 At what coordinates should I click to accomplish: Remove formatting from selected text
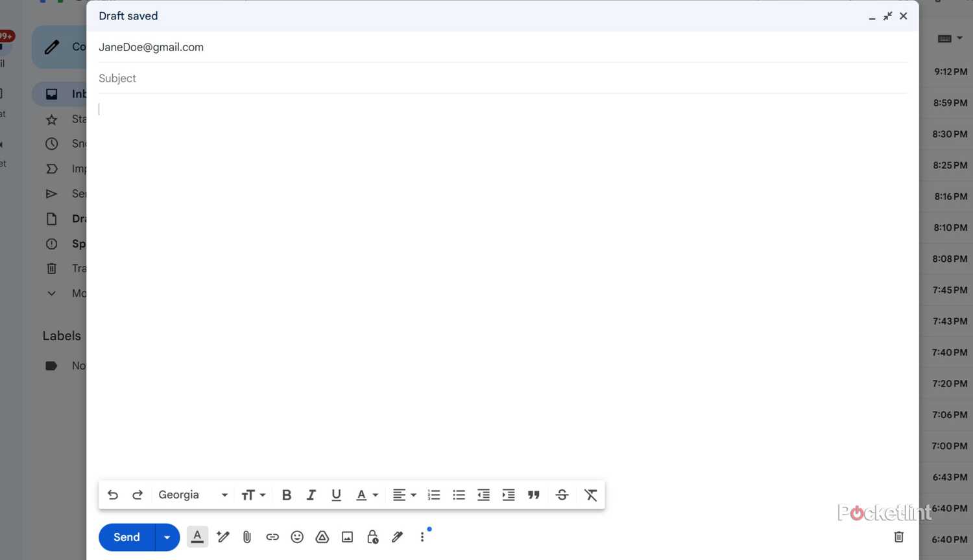[x=590, y=495]
